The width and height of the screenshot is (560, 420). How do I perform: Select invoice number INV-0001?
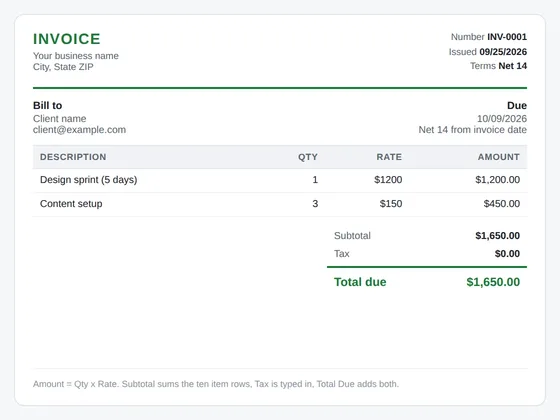click(x=507, y=37)
